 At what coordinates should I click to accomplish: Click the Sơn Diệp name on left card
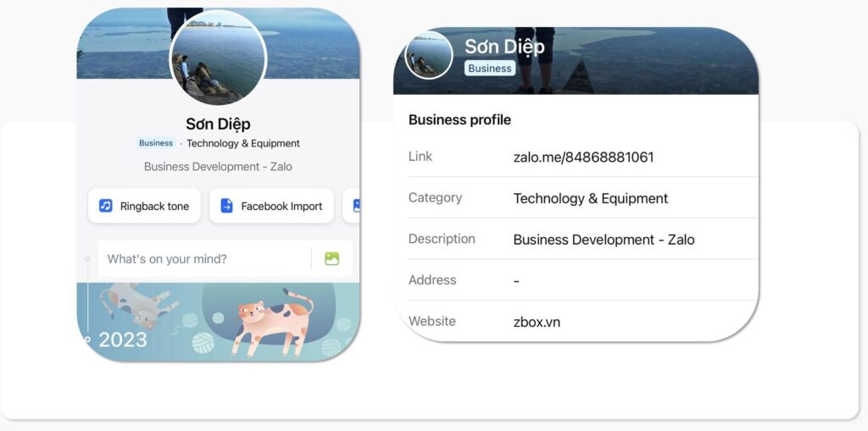tap(218, 124)
